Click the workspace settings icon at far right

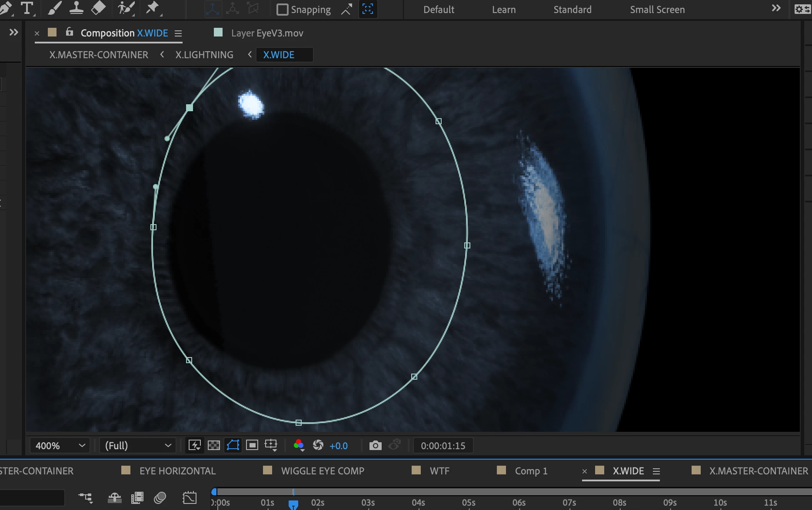802,9
